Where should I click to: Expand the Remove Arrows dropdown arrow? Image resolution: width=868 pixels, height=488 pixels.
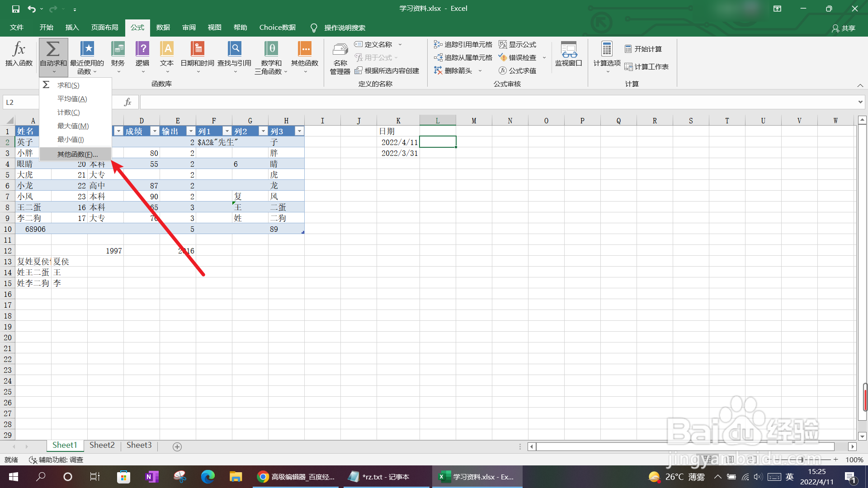[480, 70]
